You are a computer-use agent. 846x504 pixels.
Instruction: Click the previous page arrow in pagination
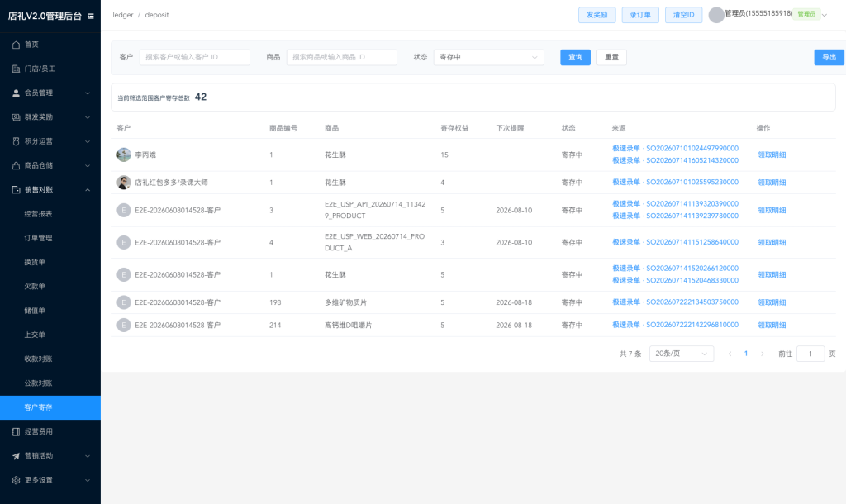coord(730,354)
